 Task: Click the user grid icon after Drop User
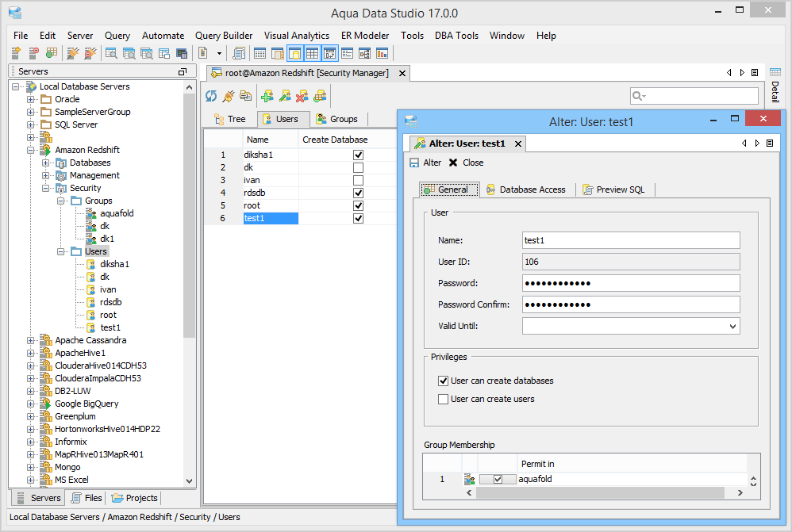320,95
